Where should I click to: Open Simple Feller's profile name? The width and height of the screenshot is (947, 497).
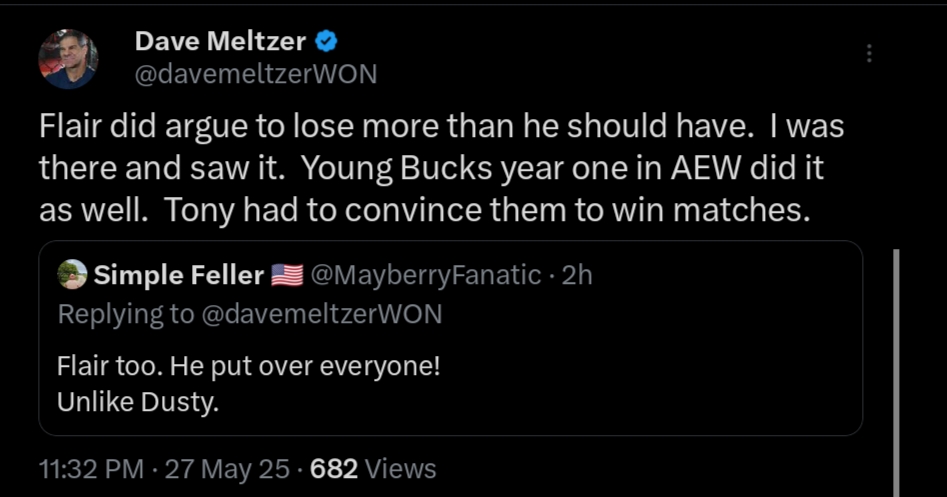click(x=179, y=275)
